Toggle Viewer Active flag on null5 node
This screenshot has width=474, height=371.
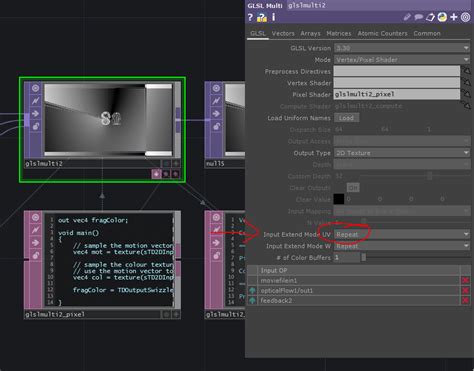tap(216, 88)
